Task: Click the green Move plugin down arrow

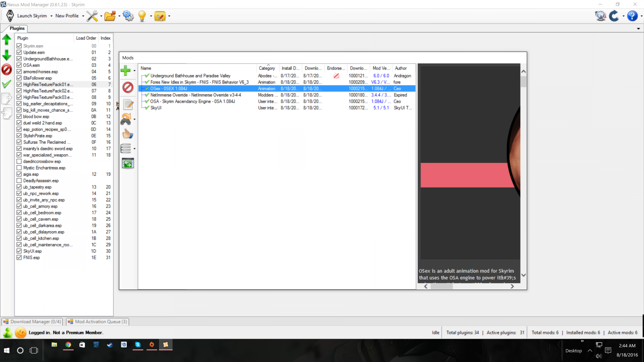Action: tap(6, 55)
